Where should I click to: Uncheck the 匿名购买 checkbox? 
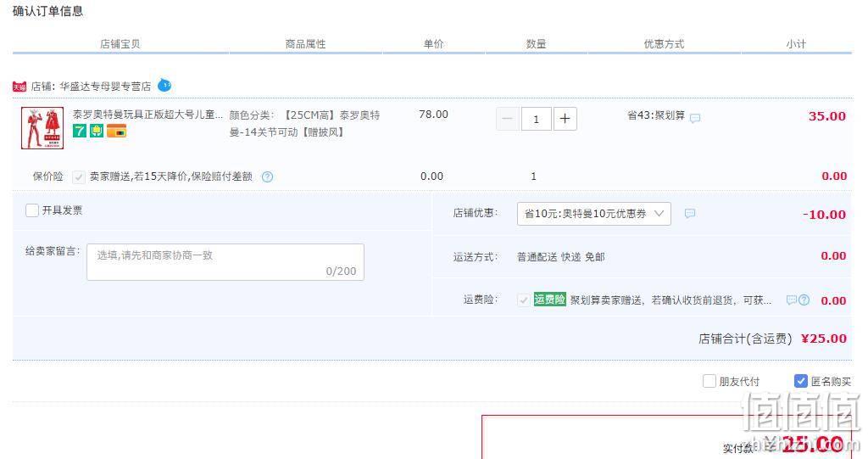pos(800,381)
